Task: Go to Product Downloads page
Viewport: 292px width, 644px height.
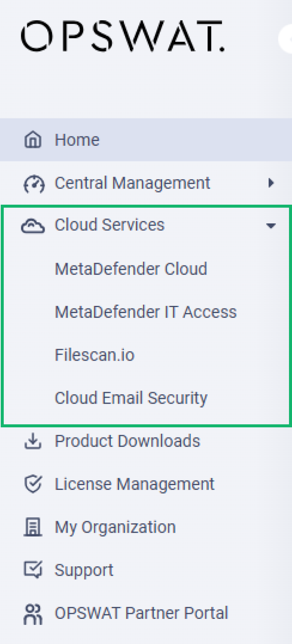Action: pyautogui.click(x=127, y=441)
